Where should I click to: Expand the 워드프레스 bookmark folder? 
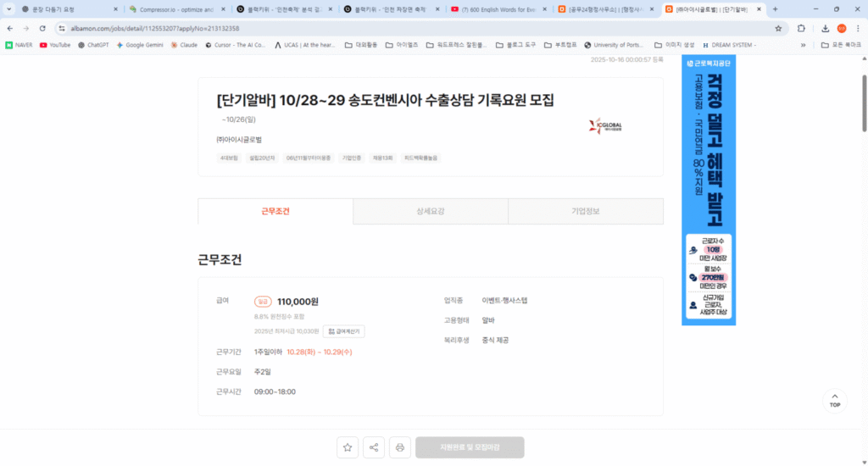tap(456, 45)
